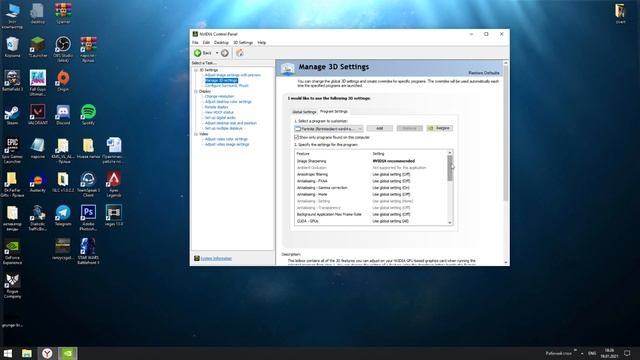Select View HDCP status

pos(219,112)
